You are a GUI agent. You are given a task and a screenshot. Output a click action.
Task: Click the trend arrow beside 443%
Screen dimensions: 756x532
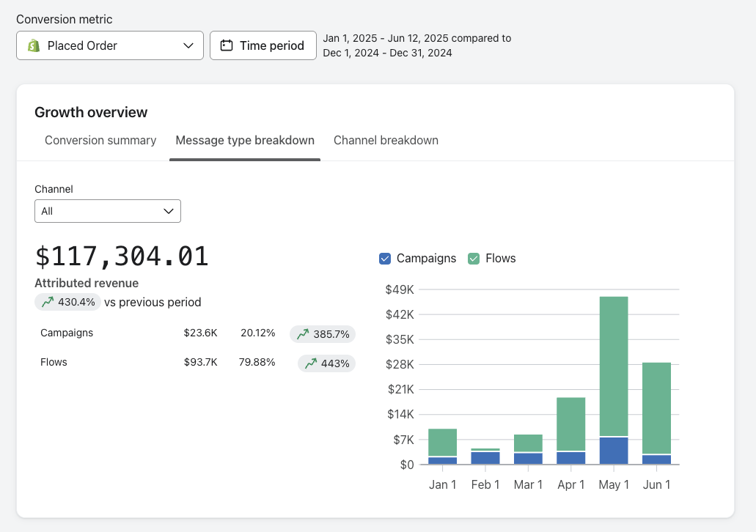[311, 363]
